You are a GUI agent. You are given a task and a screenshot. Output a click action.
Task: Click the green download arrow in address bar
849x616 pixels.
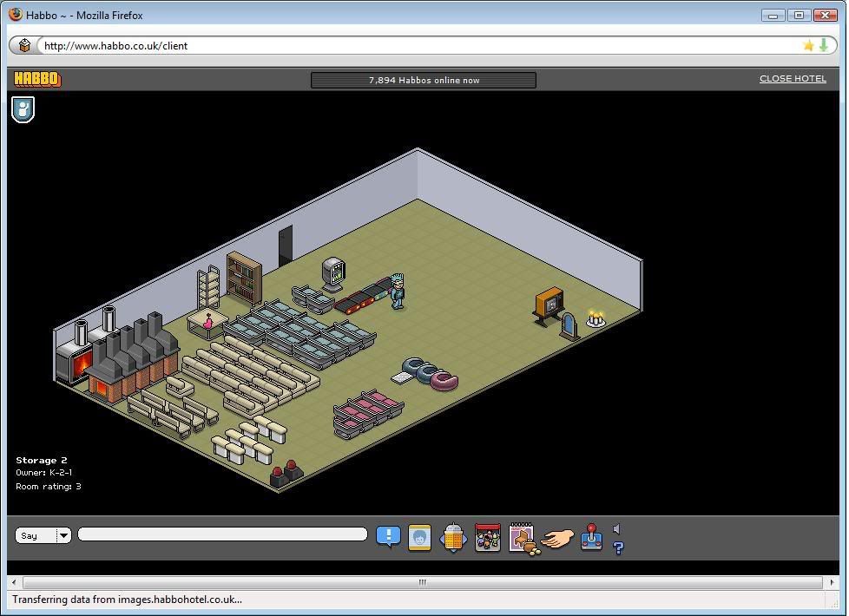(823, 45)
